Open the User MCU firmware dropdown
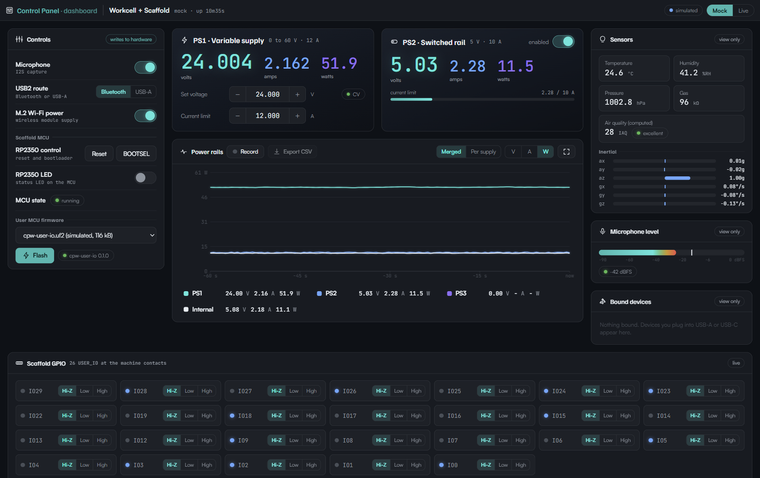 [86, 235]
